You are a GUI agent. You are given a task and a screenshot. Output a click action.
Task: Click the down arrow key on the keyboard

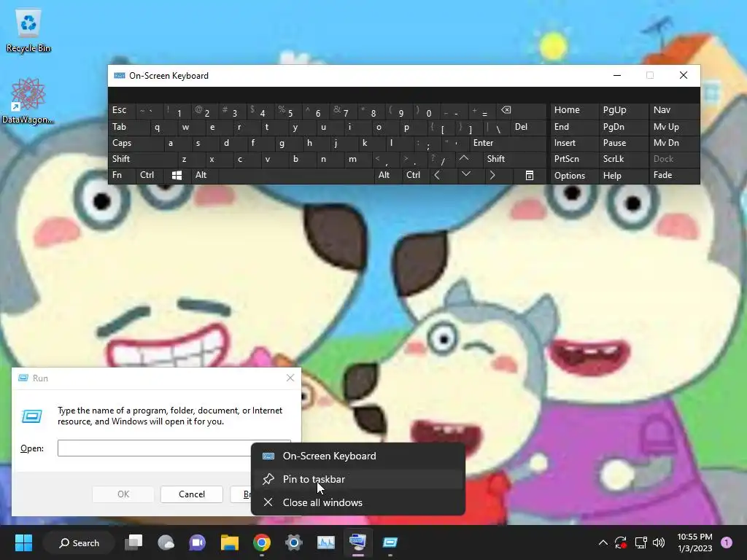pos(466,175)
